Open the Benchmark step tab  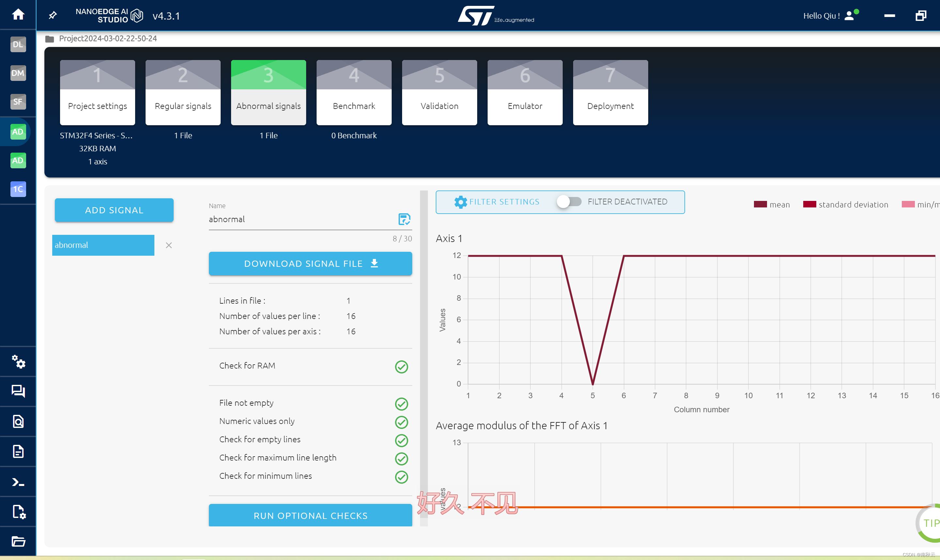[x=354, y=92]
